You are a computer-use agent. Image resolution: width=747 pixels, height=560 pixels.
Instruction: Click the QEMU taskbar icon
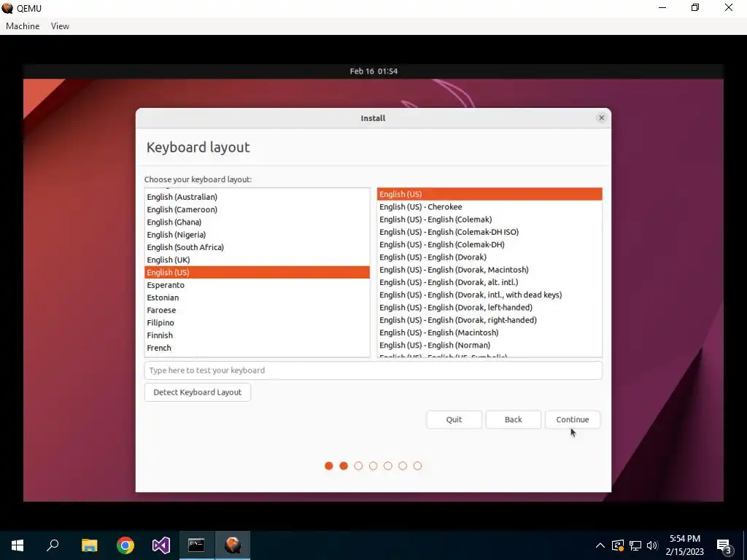[233, 545]
